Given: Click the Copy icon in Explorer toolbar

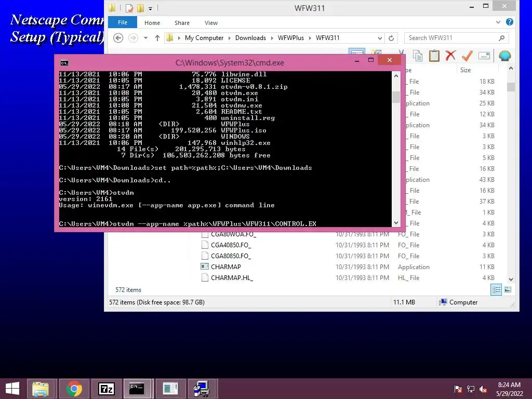Looking at the screenshot, I should click(x=417, y=56).
